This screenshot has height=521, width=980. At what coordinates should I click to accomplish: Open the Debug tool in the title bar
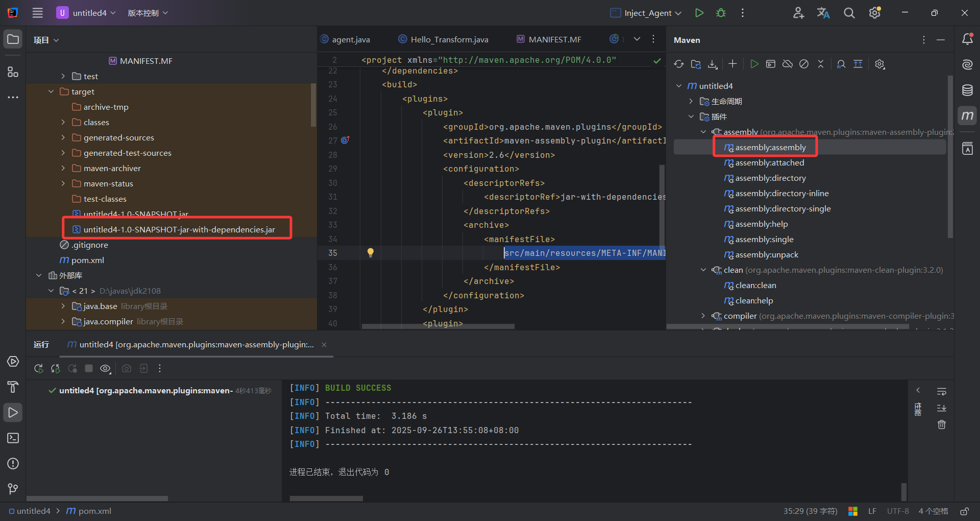click(721, 13)
